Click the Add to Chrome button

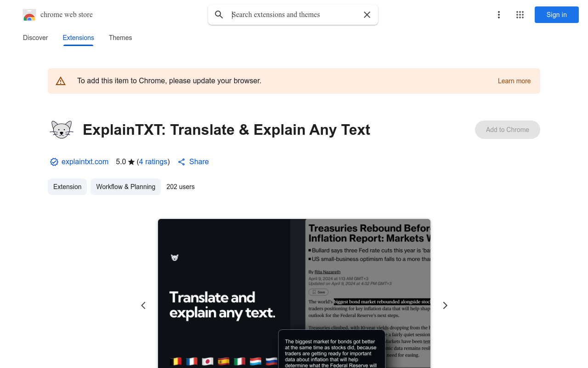508,130
